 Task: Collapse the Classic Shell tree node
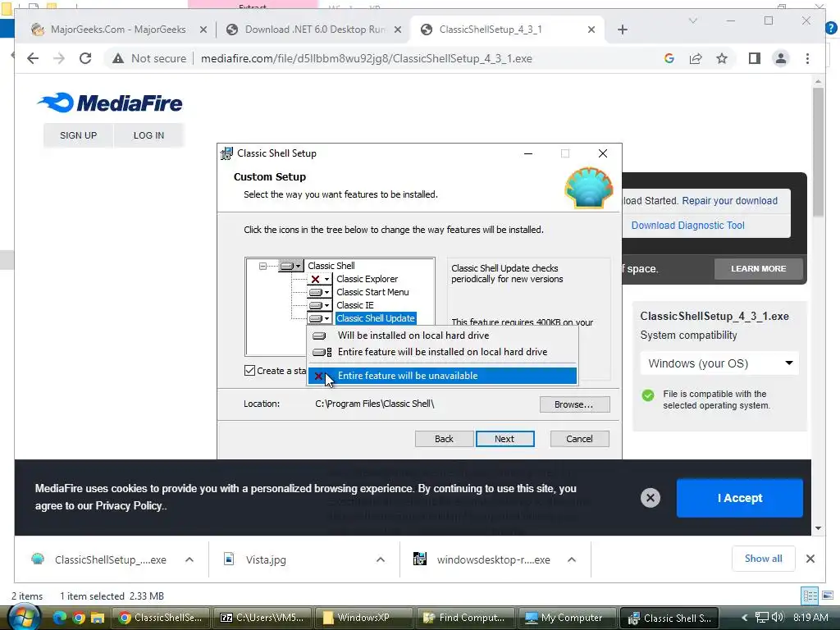point(262,266)
